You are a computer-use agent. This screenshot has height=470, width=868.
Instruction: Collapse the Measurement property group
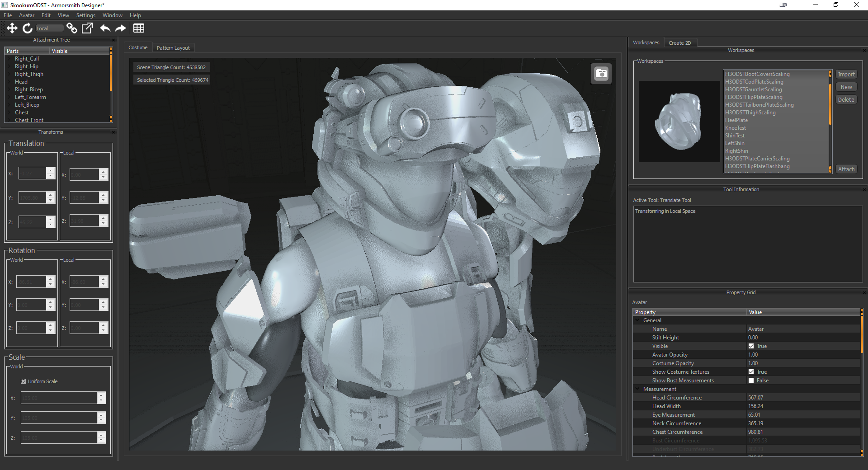pyautogui.click(x=638, y=389)
